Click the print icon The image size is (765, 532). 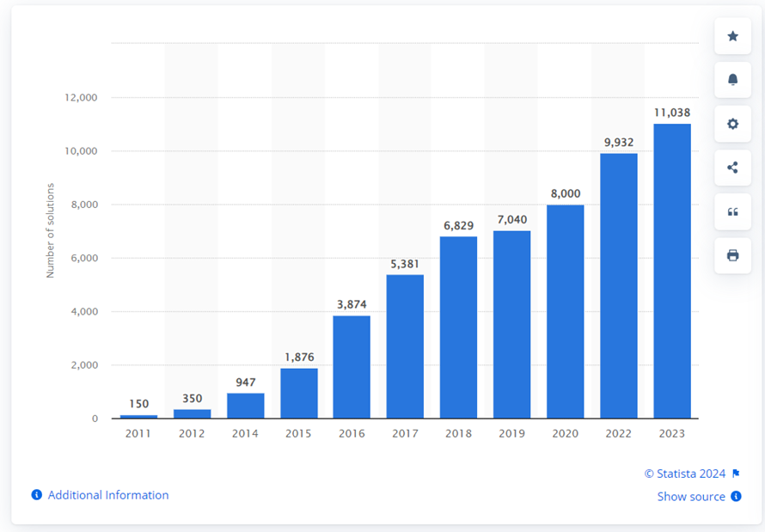(x=732, y=255)
